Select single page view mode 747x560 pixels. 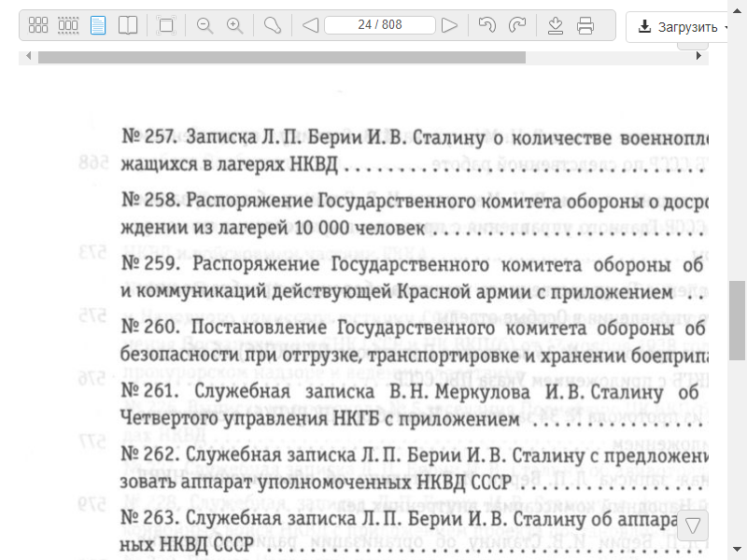pos(98,25)
